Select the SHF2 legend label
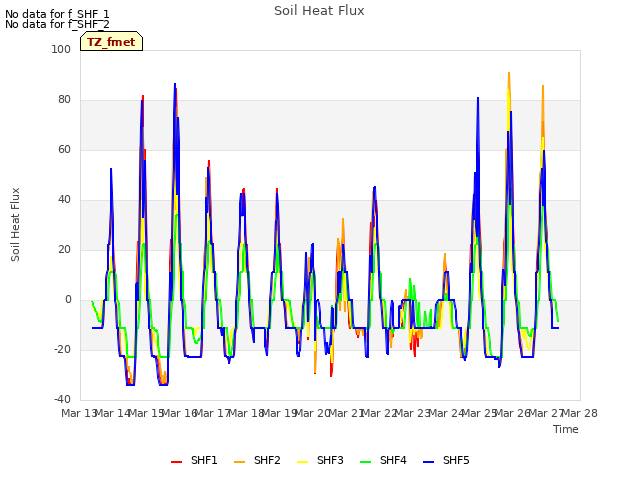This screenshot has width=640, height=480. pos(267,460)
